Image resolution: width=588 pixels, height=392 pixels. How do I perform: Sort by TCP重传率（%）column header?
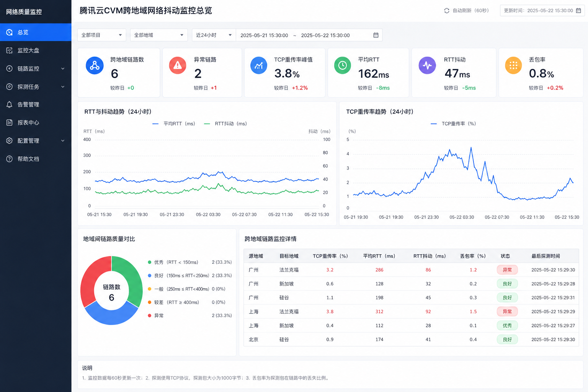pyautogui.click(x=330, y=256)
